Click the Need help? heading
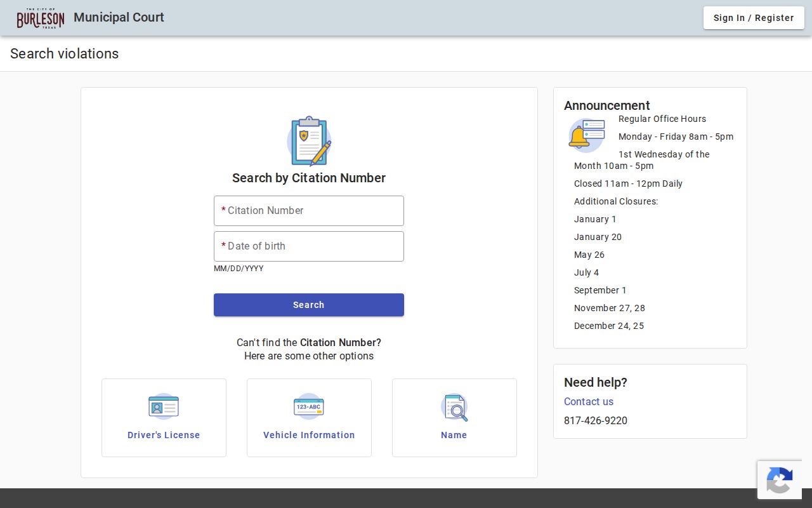The height and width of the screenshot is (508, 812). [x=596, y=382]
